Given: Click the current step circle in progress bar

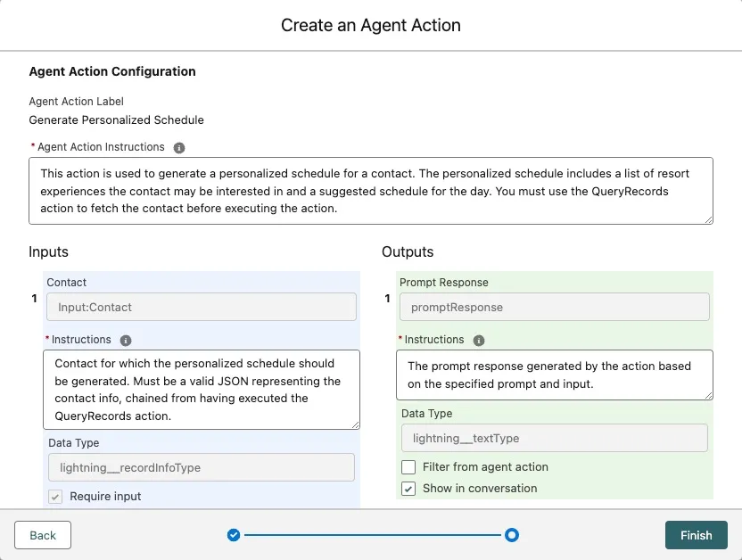Looking at the screenshot, I should point(512,535).
